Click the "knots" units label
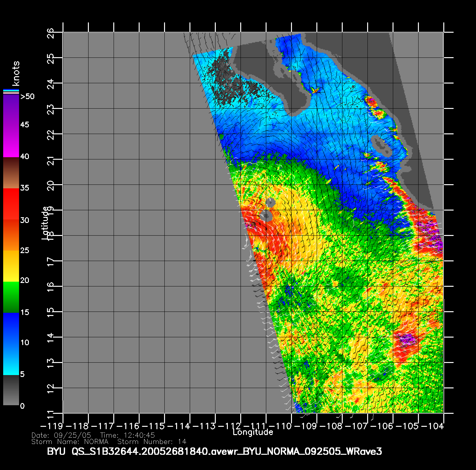 16,73
